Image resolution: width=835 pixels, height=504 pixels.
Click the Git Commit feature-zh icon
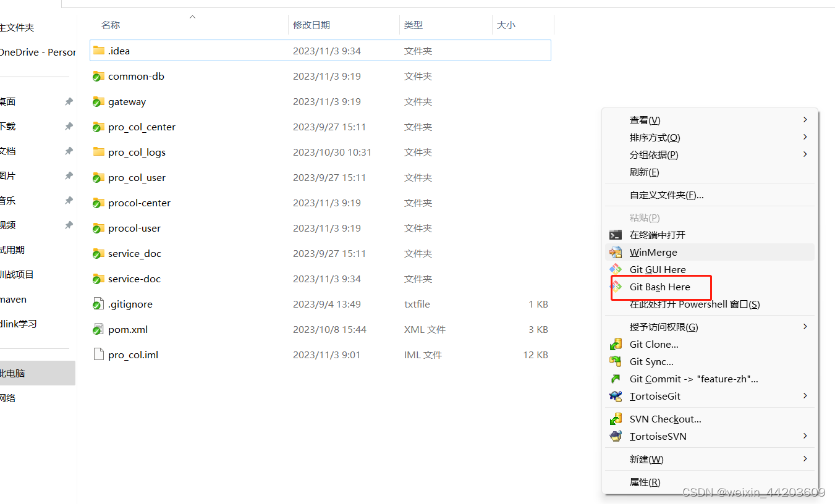(616, 379)
